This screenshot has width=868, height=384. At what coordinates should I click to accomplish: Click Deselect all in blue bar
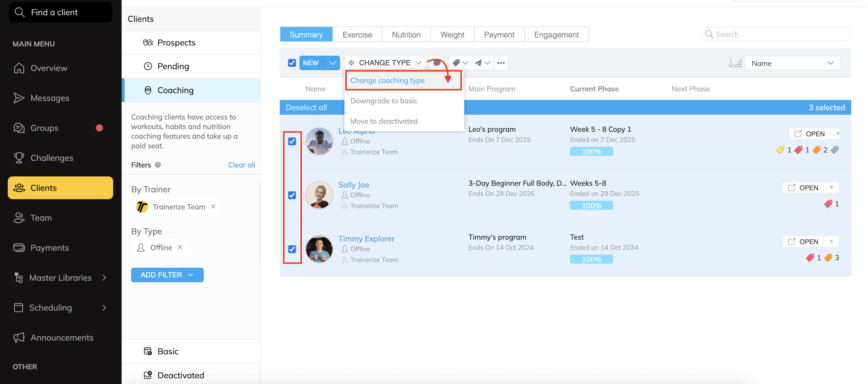306,108
